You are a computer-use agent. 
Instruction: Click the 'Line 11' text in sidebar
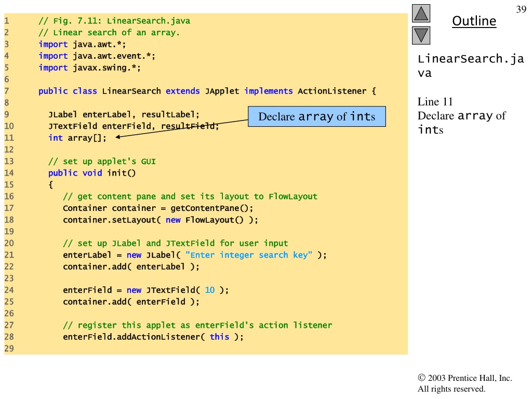[435, 102]
